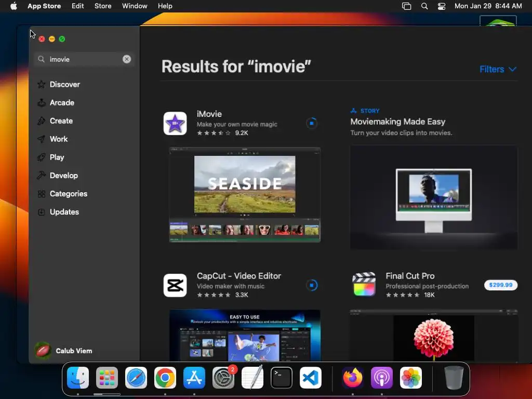Click the CapCut rating count 3.3K
This screenshot has height=399, width=532.
click(242, 295)
